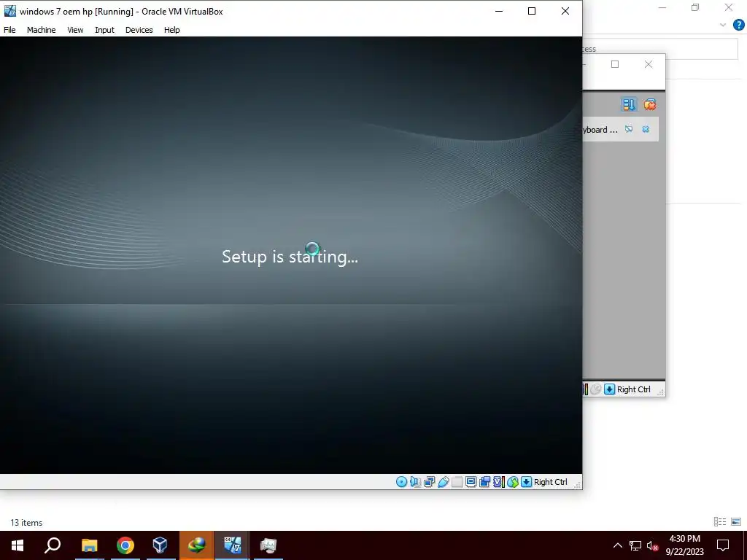Image resolution: width=747 pixels, height=560 pixels.
Task: Click host key arrow icon in background VM window
Action: tap(609, 389)
